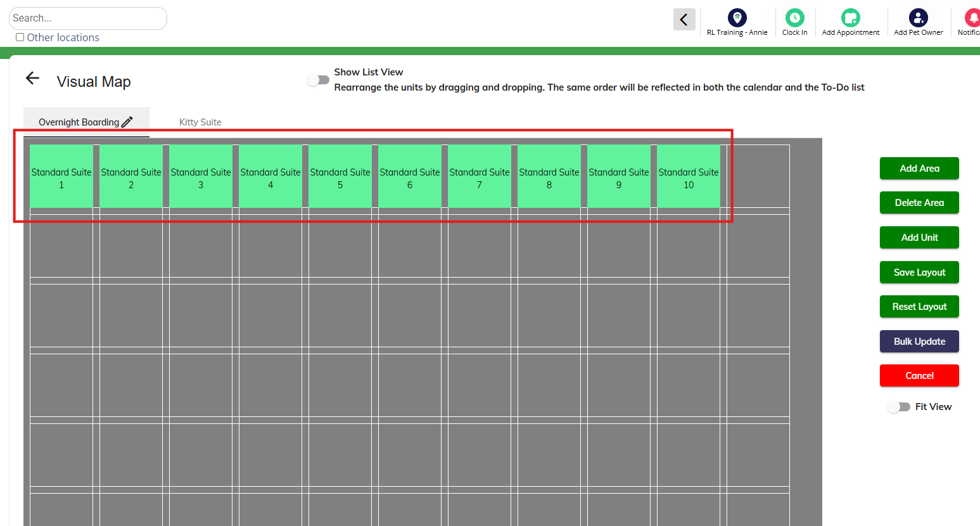Click the Clock In icon

pyautogui.click(x=794, y=18)
